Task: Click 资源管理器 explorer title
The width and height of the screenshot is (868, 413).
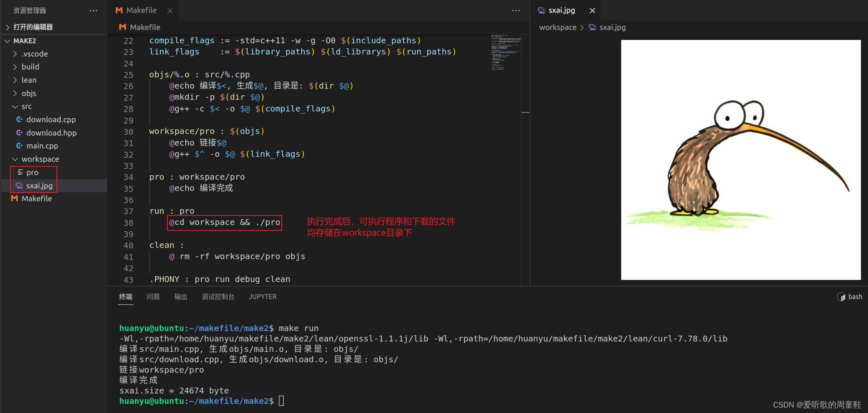Action: click(30, 10)
